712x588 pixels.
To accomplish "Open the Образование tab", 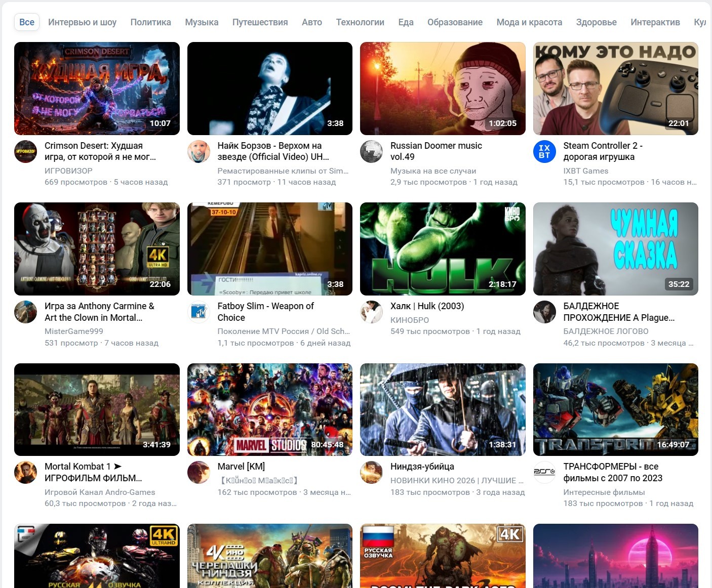I will point(455,22).
